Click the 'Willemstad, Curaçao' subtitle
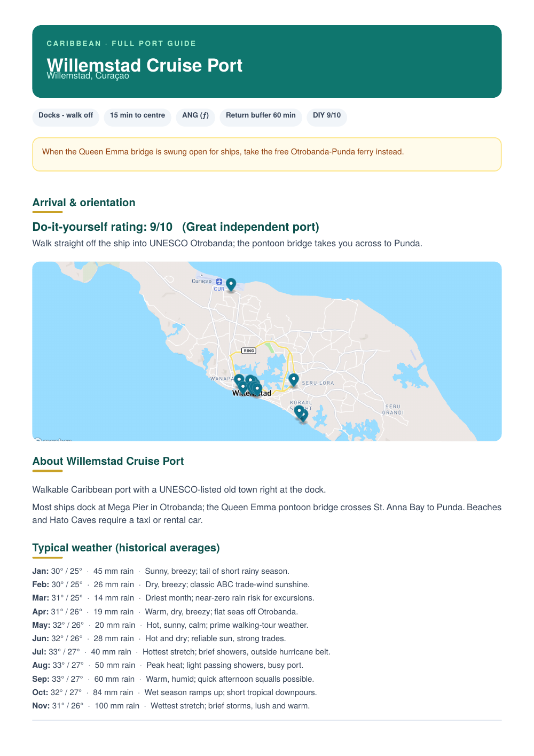This screenshot has width=534, height=756. tap(88, 76)
